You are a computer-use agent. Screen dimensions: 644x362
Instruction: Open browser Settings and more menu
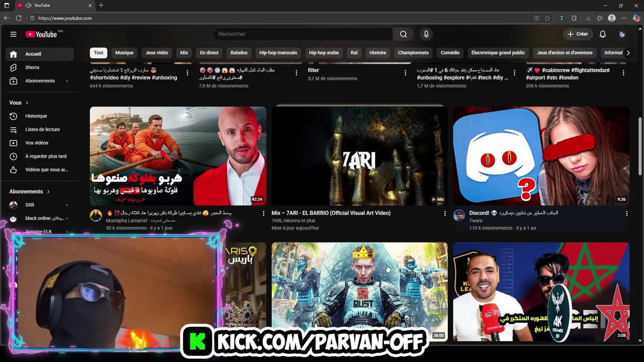(624, 18)
